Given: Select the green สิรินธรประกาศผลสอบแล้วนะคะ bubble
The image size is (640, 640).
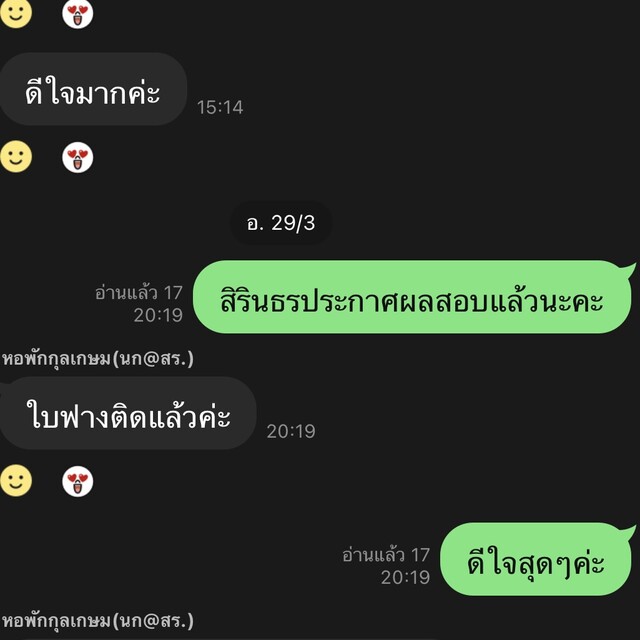Looking at the screenshot, I should coord(412,297).
